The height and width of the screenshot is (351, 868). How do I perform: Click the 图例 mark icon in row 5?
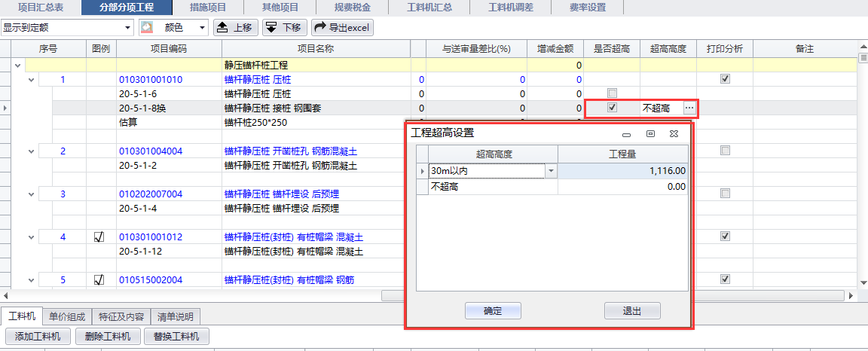99,279
